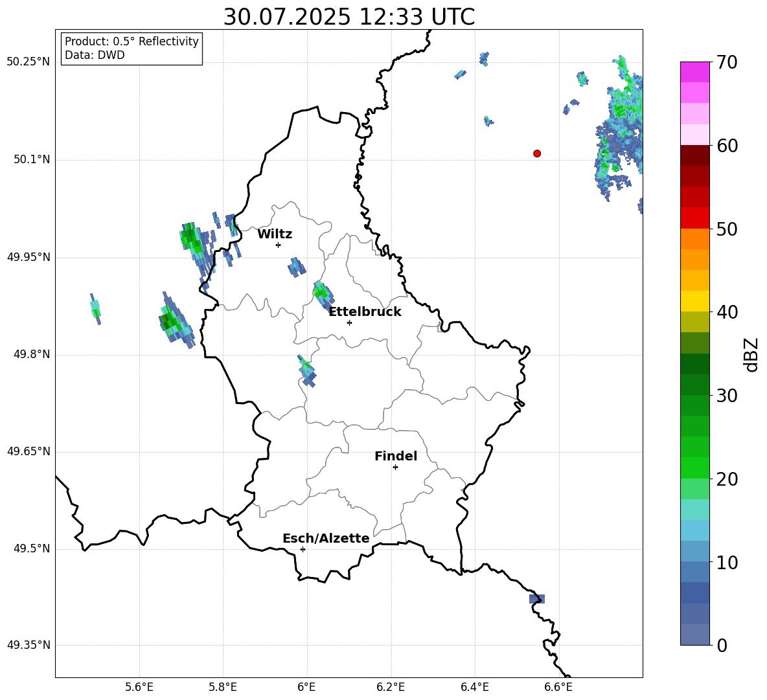
Task: Click the Ettelbruck station label
Action: pos(365,312)
